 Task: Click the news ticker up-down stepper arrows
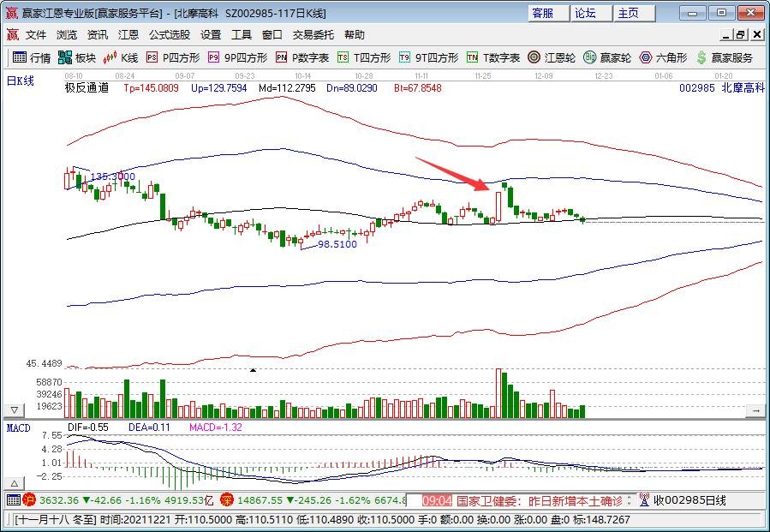click(630, 500)
